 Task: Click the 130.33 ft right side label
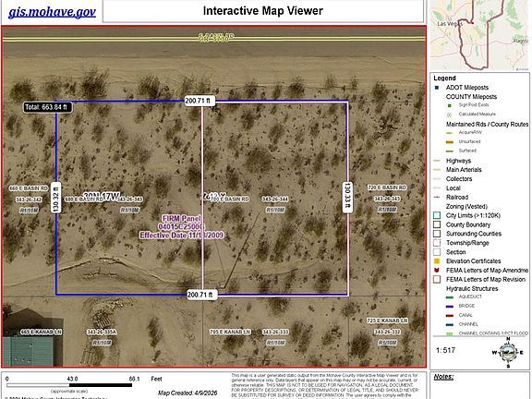pos(346,198)
